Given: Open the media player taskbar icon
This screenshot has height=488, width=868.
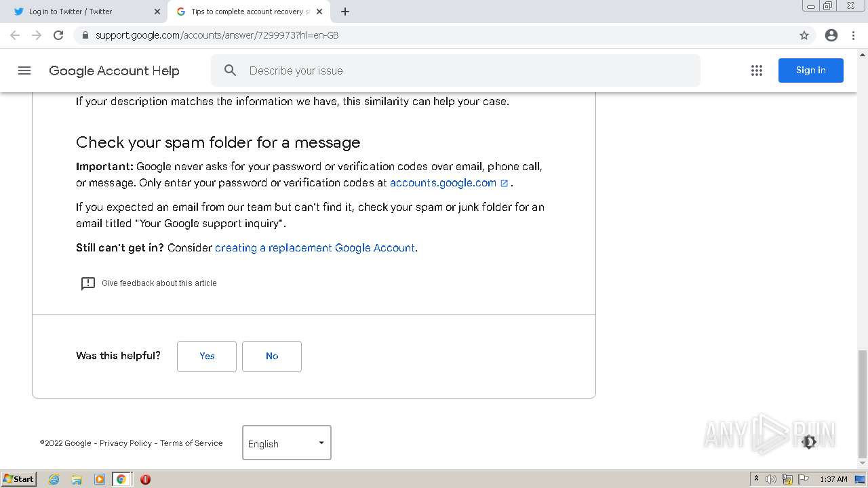Looking at the screenshot, I should pos(99,479).
